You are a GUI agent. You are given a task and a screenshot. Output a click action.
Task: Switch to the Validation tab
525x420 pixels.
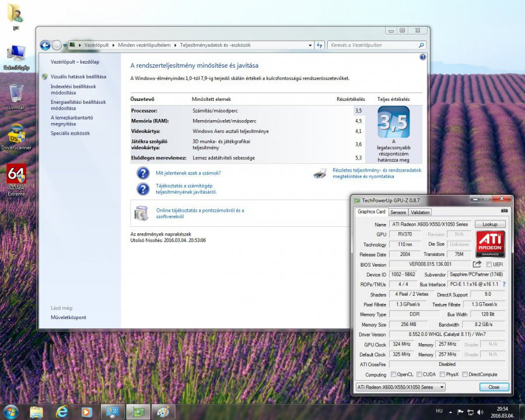tap(420, 212)
